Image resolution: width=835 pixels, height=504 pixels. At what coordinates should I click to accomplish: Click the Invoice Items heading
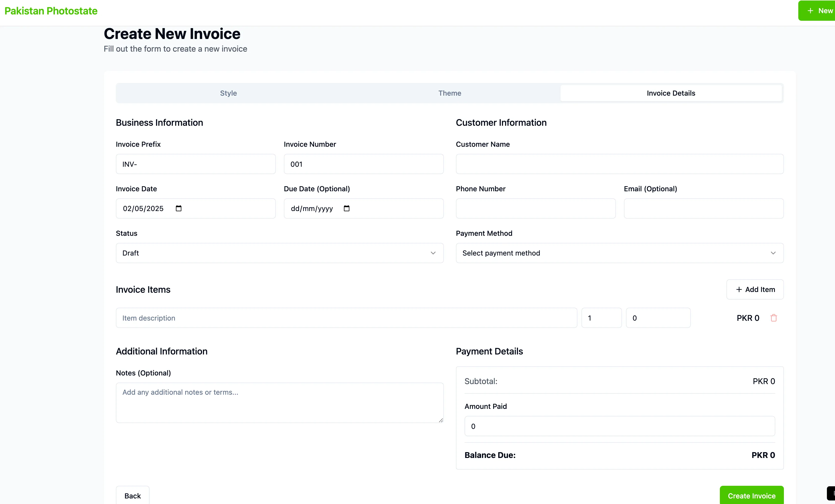[x=143, y=289]
